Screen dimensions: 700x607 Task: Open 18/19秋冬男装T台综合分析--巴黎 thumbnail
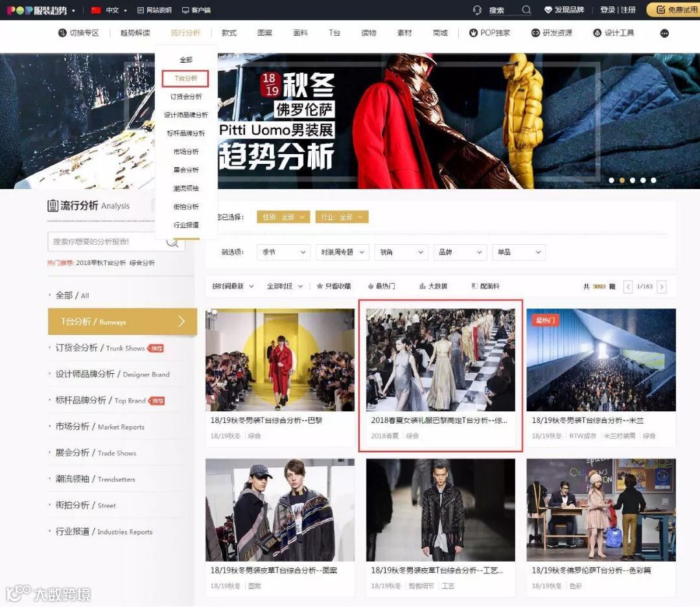(x=280, y=360)
